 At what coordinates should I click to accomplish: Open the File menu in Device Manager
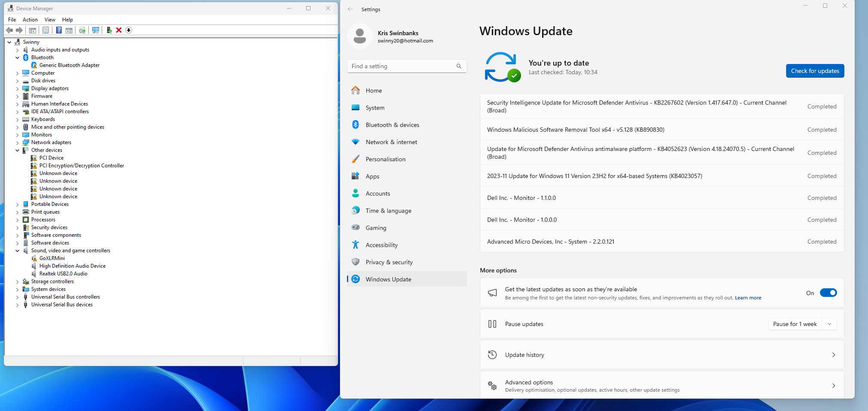tap(12, 20)
